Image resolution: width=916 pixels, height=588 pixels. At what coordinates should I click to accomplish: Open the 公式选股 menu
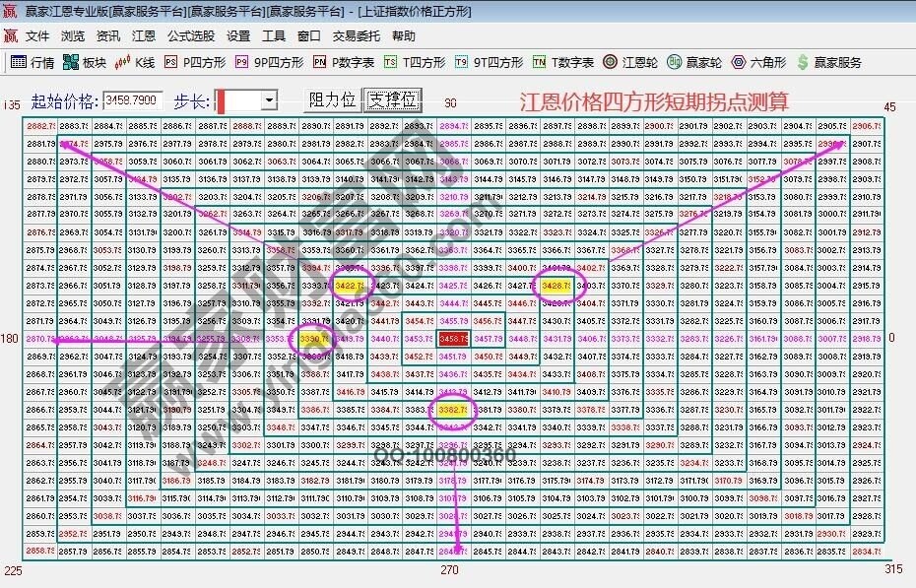190,36
